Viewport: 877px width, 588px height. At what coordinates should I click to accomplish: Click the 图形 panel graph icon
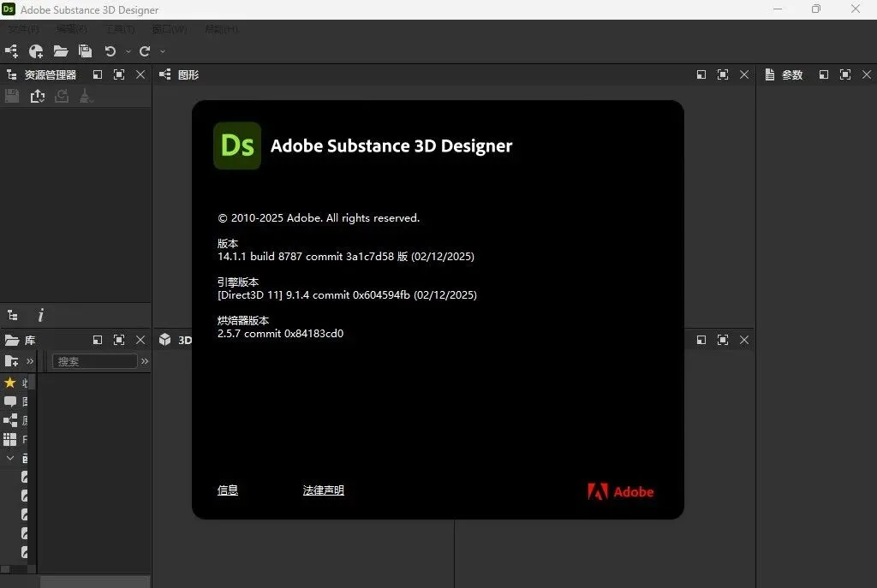pyautogui.click(x=165, y=74)
